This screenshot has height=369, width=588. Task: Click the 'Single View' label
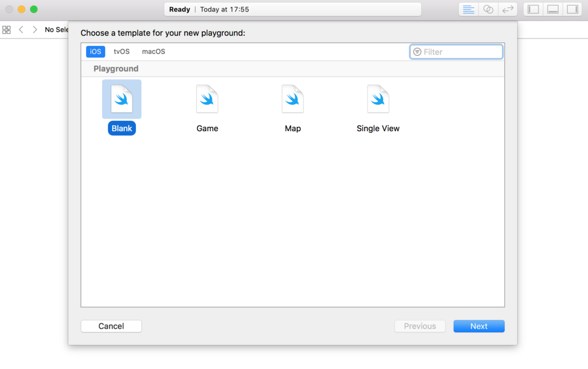click(378, 128)
